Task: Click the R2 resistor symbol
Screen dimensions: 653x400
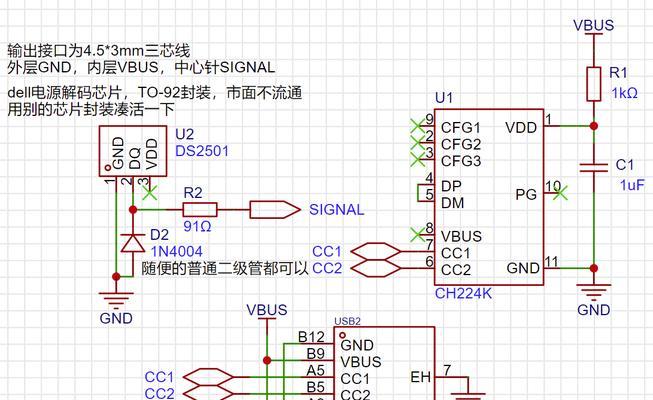Action: [x=200, y=210]
